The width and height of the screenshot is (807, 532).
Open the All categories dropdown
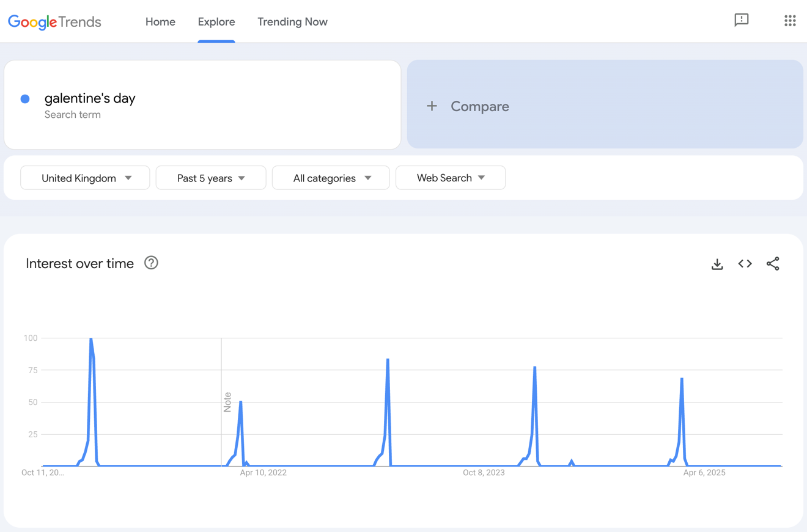(x=330, y=178)
